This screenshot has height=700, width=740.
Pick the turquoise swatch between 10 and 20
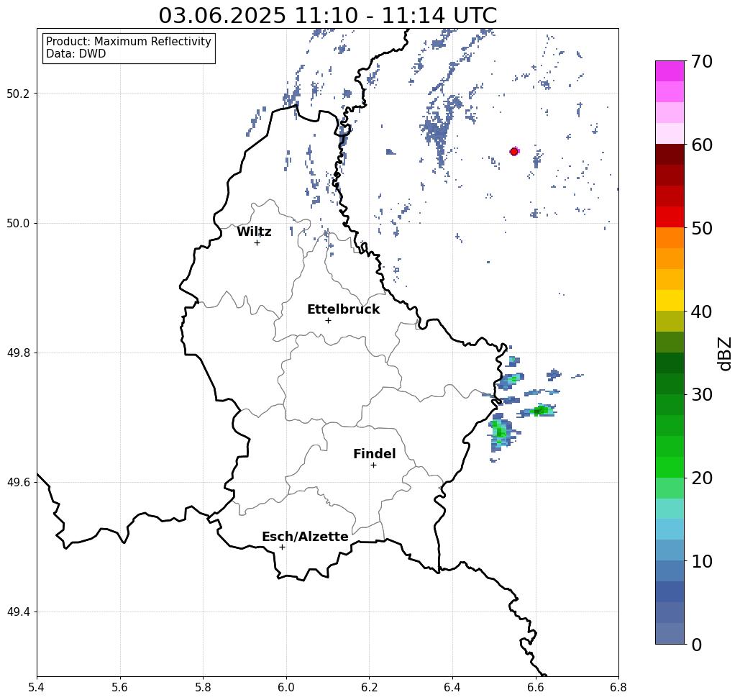coord(670,509)
